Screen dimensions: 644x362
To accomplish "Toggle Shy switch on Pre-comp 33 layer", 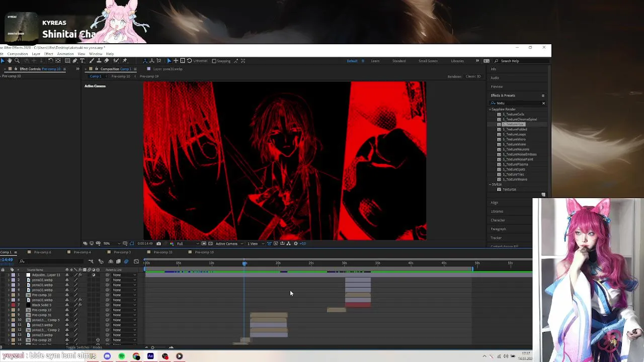I will [67, 295].
